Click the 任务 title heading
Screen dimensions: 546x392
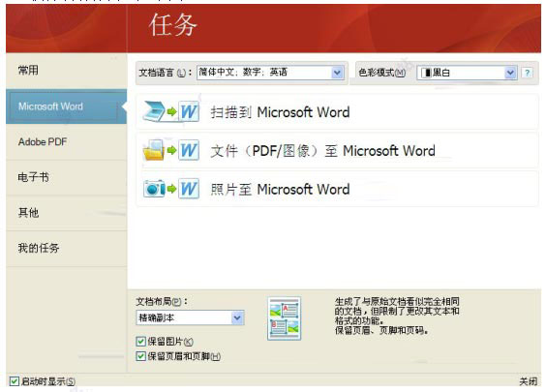[x=172, y=25]
